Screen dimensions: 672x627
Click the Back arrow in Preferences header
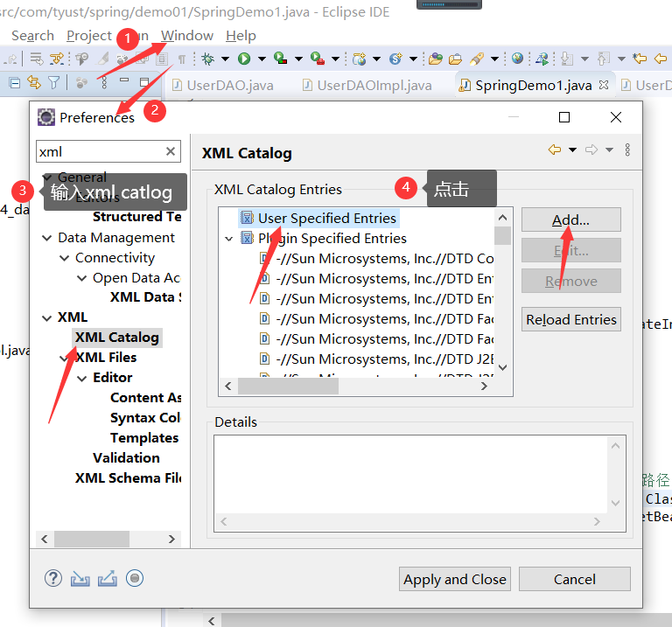coord(555,150)
